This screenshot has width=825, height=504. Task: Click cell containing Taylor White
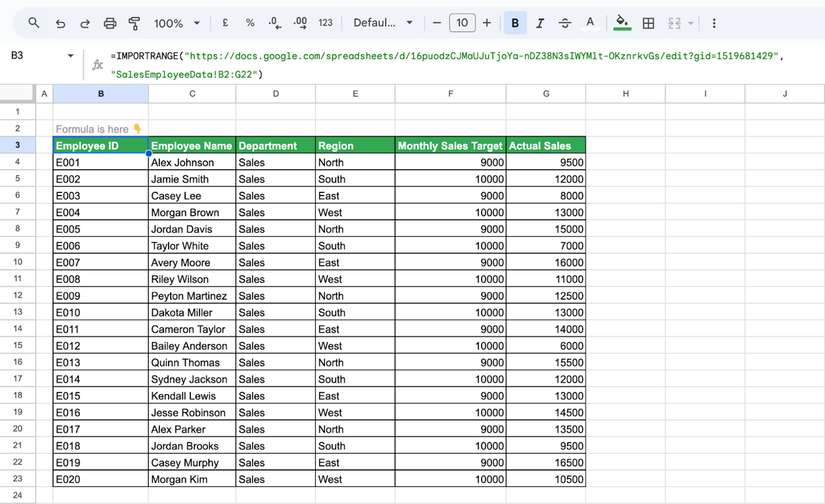click(x=192, y=245)
